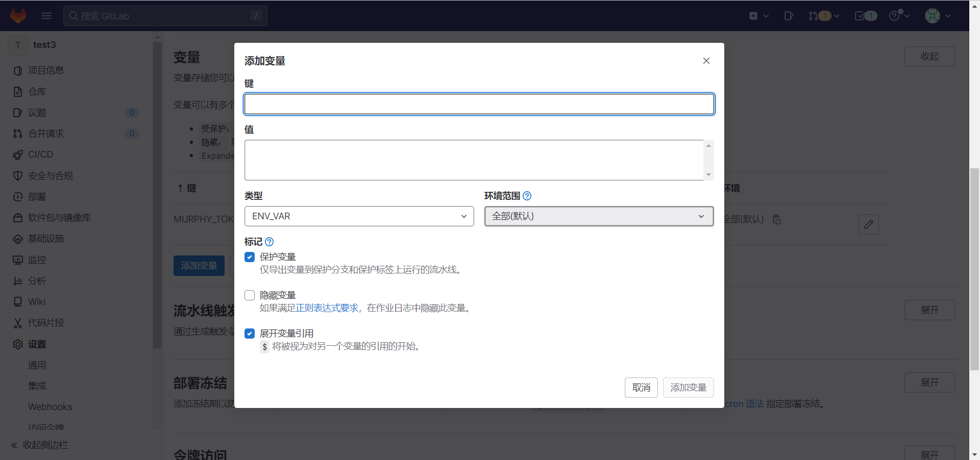Open the 类型 ENV_VAR dropdown
980x460 pixels.
tap(359, 216)
